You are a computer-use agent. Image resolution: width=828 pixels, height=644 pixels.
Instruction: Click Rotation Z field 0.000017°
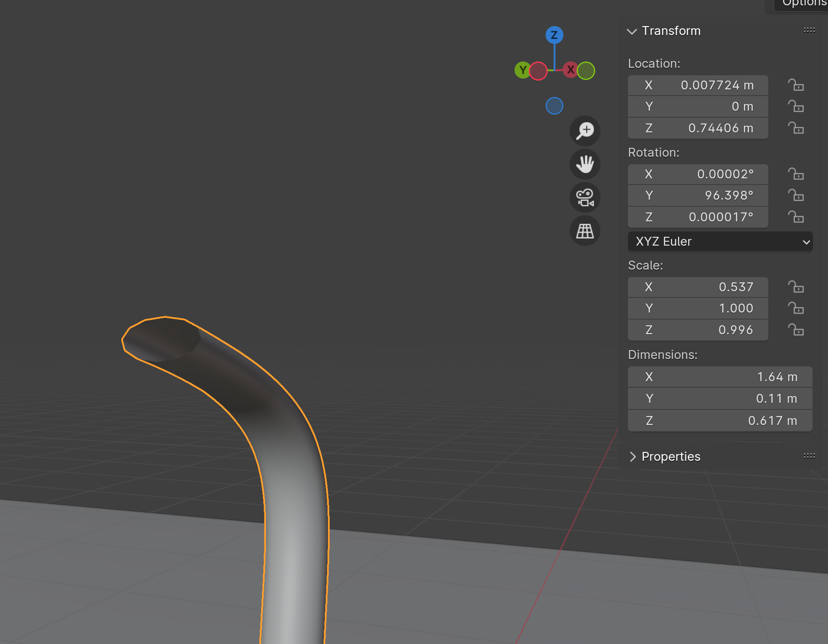(698, 217)
